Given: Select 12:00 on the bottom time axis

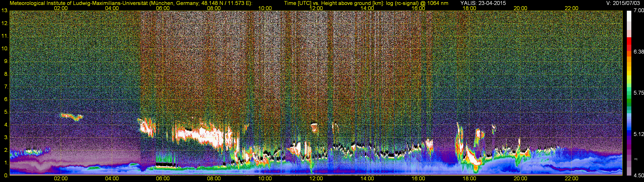Looking at the screenshot, I should (316, 179).
